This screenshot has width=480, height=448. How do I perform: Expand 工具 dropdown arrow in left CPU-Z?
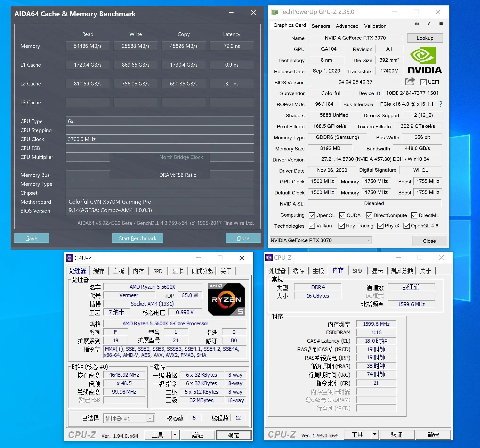pyautogui.click(x=175, y=435)
